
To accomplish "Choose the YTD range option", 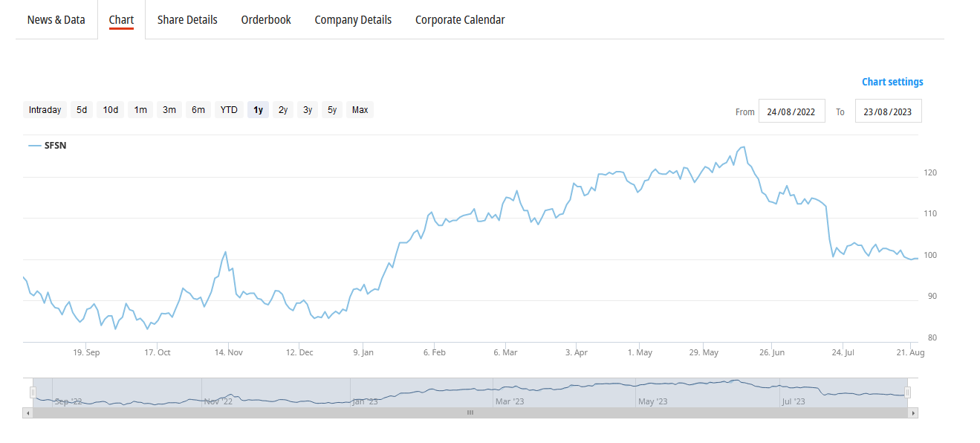I will (x=229, y=110).
